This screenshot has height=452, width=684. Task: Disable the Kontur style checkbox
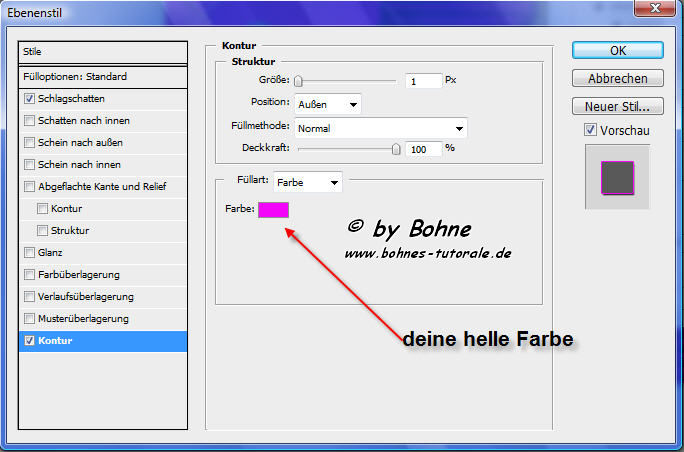pyautogui.click(x=30, y=341)
